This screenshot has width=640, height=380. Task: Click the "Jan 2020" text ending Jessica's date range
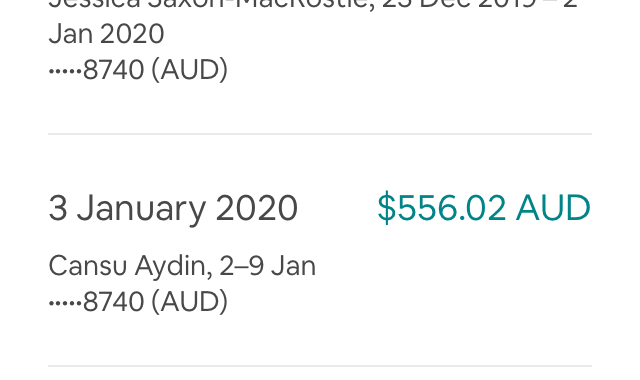[x=106, y=34]
